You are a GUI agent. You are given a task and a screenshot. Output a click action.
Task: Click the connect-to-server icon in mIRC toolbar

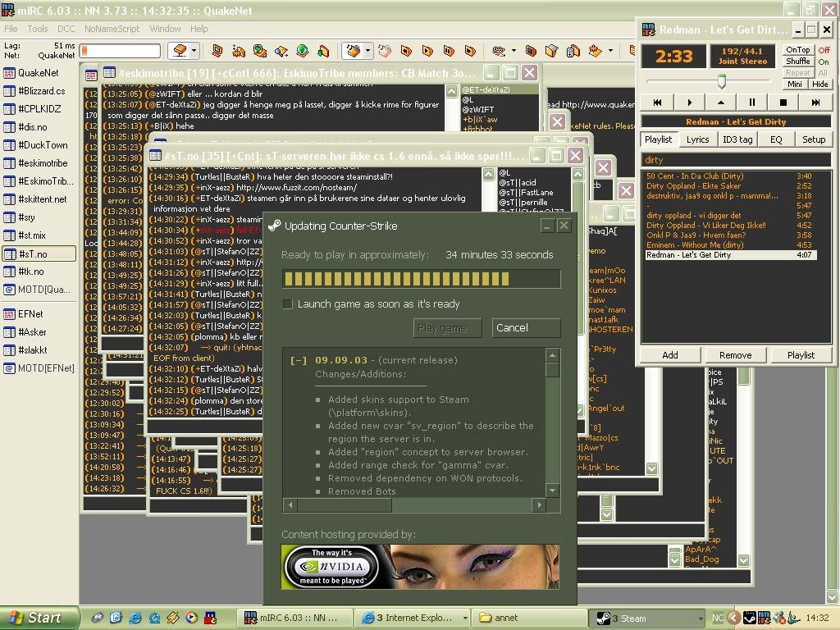pos(180,51)
